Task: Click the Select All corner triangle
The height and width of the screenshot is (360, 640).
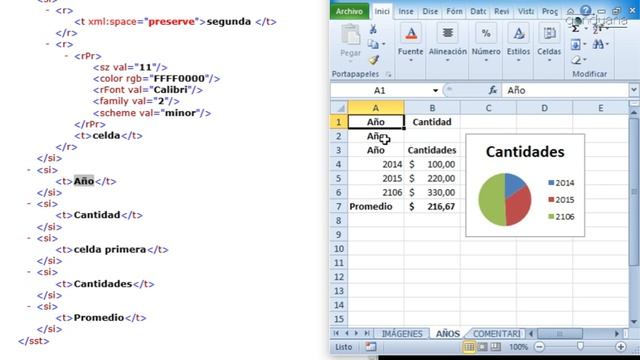Action: (340, 108)
